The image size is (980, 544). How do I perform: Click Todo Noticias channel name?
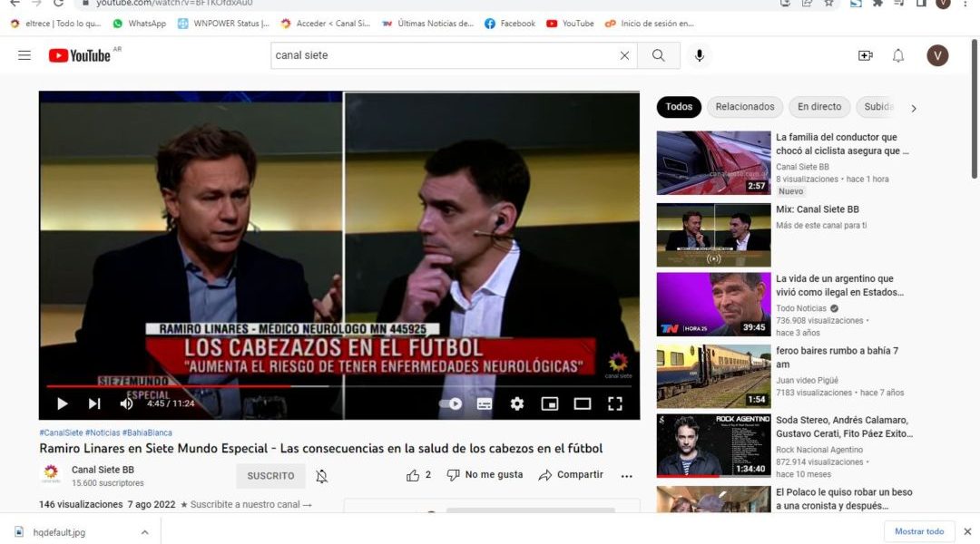coord(801,308)
